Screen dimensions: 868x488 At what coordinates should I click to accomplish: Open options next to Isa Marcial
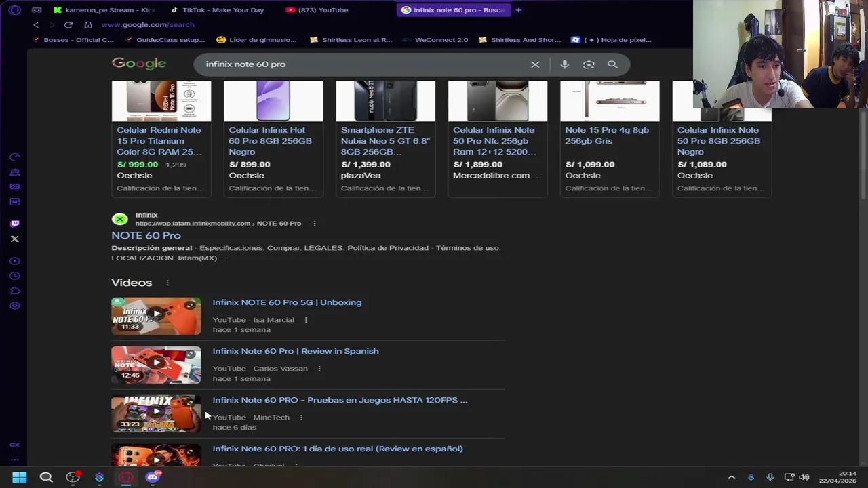coord(306,320)
